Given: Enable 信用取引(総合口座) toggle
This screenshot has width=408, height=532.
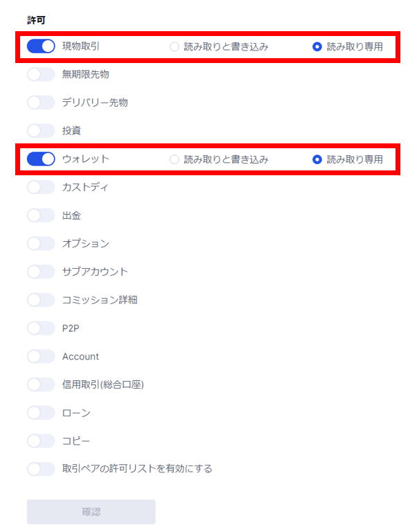Looking at the screenshot, I should coord(41,384).
